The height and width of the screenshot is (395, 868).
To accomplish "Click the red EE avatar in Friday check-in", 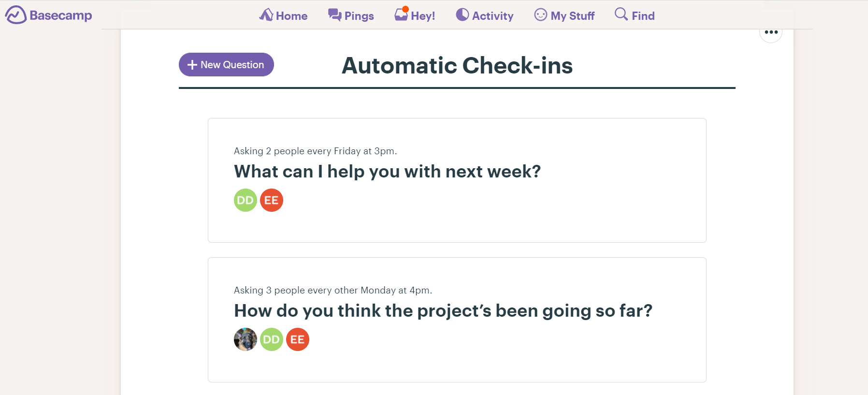I will pyautogui.click(x=272, y=200).
